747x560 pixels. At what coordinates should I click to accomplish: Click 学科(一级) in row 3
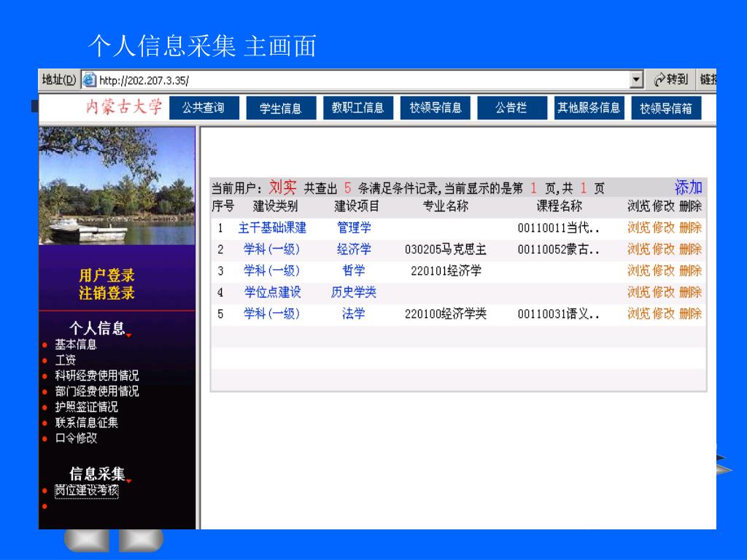point(271,271)
